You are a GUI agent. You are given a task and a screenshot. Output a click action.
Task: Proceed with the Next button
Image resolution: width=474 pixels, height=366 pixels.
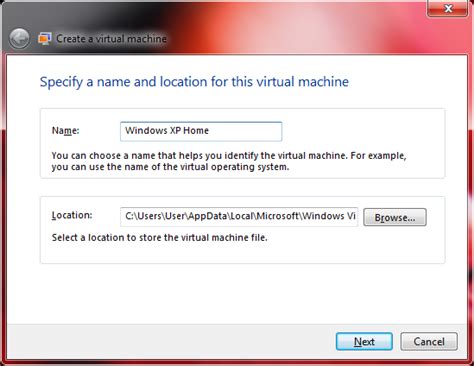pyautogui.click(x=364, y=342)
